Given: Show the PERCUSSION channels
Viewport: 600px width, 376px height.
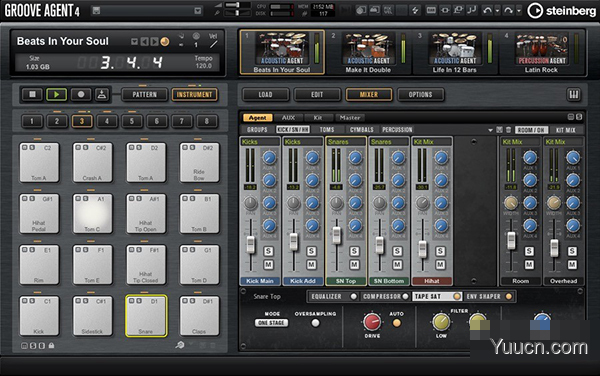Looking at the screenshot, I should 397,130.
